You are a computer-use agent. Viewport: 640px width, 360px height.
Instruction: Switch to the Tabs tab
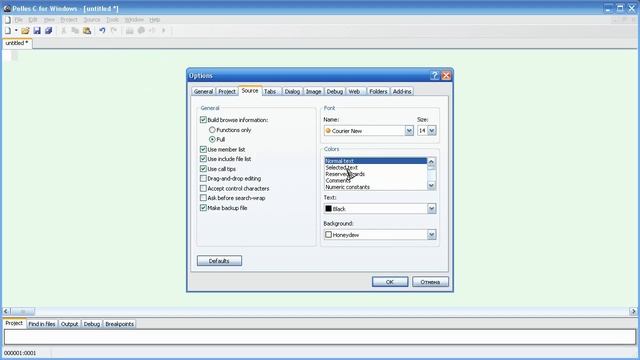point(270,91)
